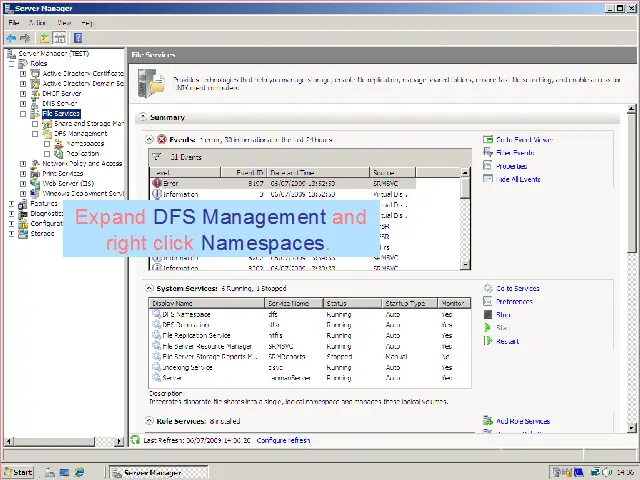The height and width of the screenshot is (480, 640).
Task: Click the main pane vertical scrollbar down arrow
Action: [631, 427]
